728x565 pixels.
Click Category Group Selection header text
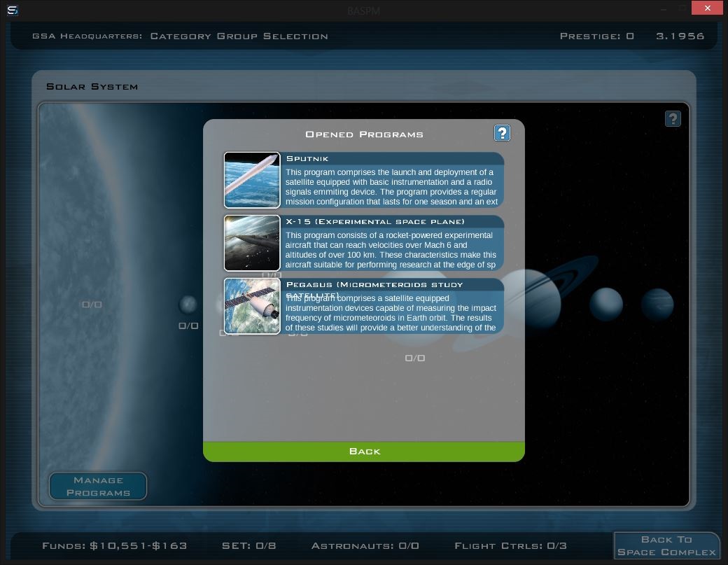pos(239,36)
